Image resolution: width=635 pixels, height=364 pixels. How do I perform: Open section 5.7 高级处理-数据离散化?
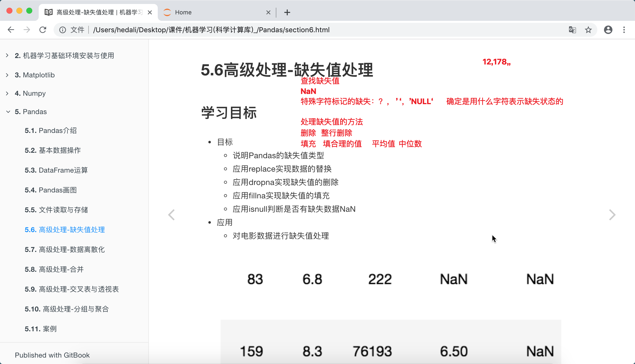point(64,249)
